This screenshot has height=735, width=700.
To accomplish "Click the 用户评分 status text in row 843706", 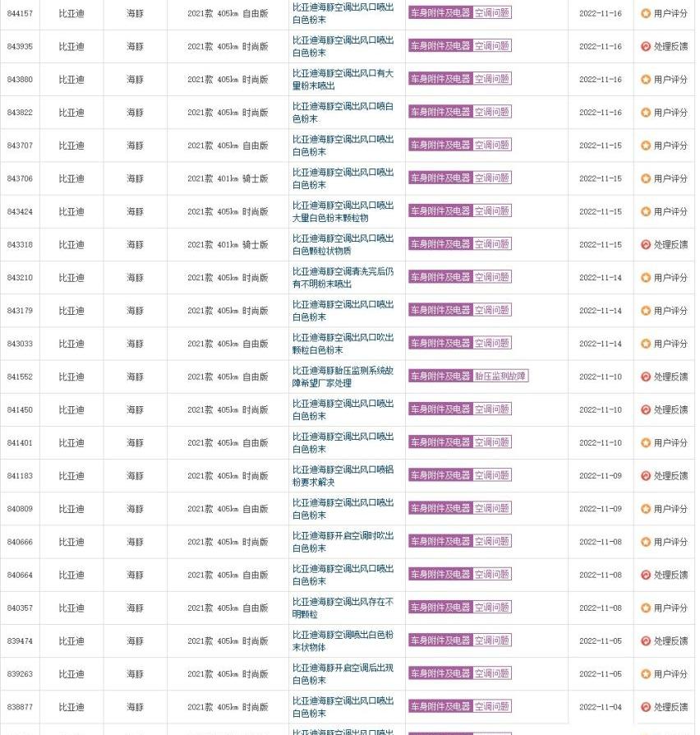I will (x=670, y=178).
